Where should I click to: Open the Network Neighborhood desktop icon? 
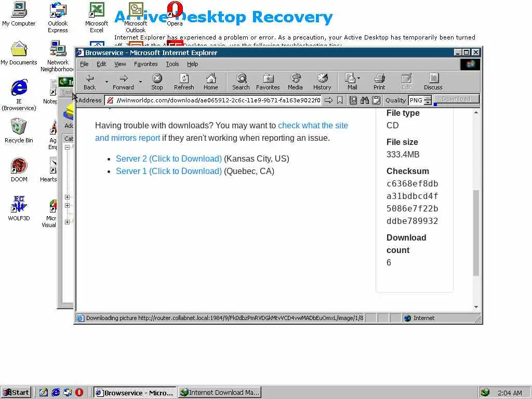click(58, 56)
